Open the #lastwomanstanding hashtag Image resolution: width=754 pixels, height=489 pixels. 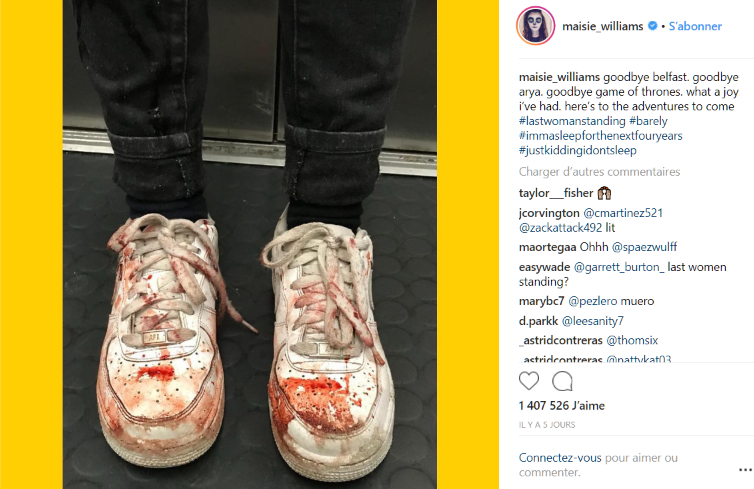(572, 121)
